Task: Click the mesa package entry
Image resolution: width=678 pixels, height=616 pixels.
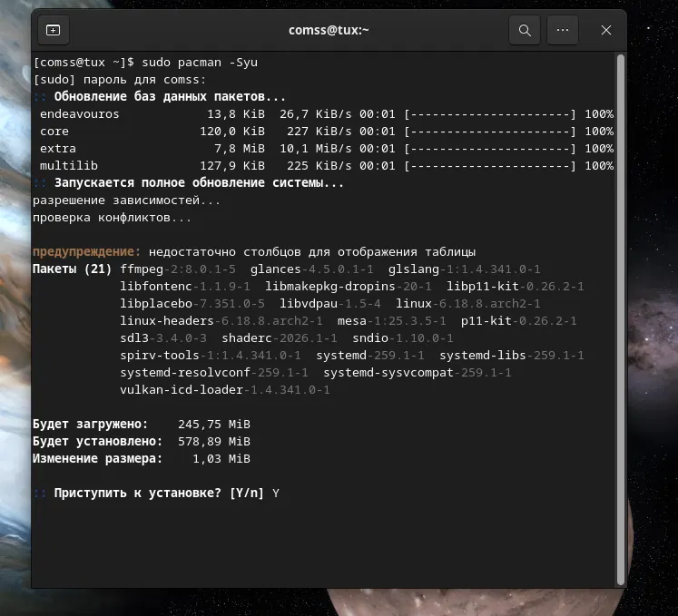Action: point(391,321)
